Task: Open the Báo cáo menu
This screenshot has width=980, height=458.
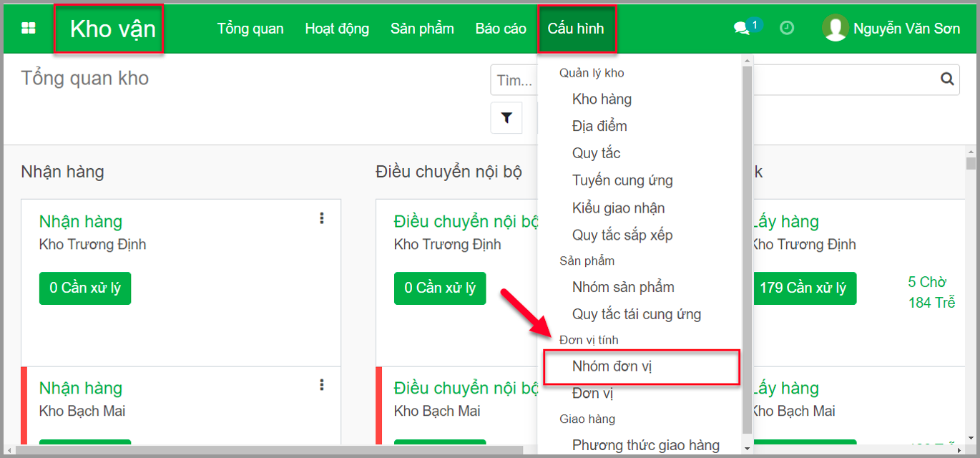Action: [501, 29]
